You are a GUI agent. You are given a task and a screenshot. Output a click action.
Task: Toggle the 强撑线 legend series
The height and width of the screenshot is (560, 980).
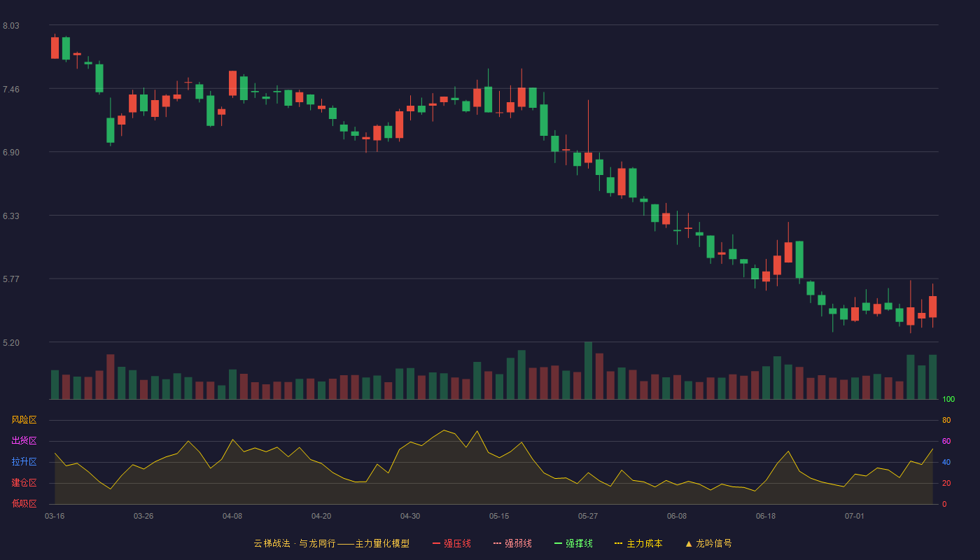pos(573,543)
